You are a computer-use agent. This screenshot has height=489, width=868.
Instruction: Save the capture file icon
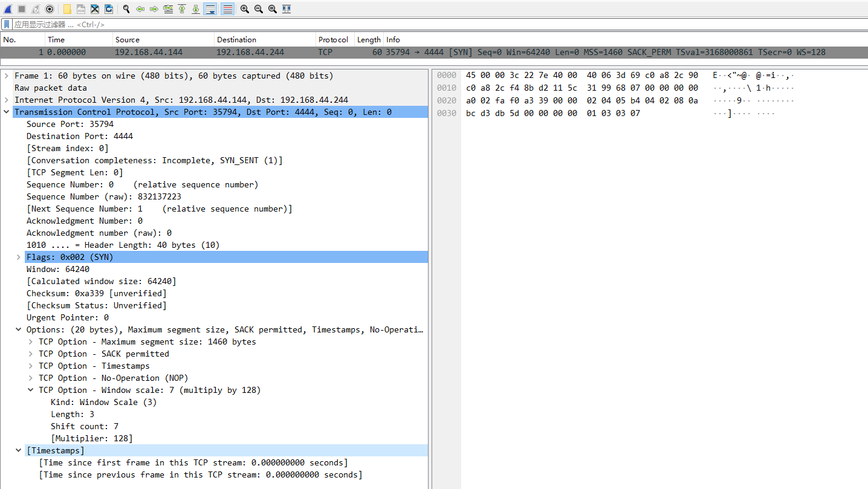(80, 9)
